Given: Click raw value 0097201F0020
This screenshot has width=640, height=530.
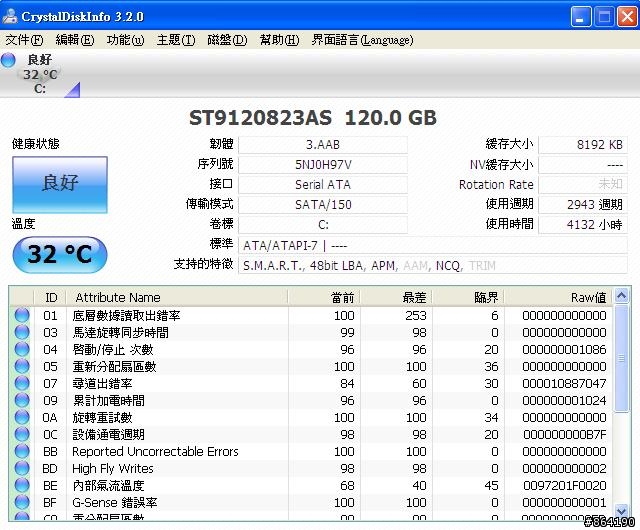Looking at the screenshot, I should point(564,486).
